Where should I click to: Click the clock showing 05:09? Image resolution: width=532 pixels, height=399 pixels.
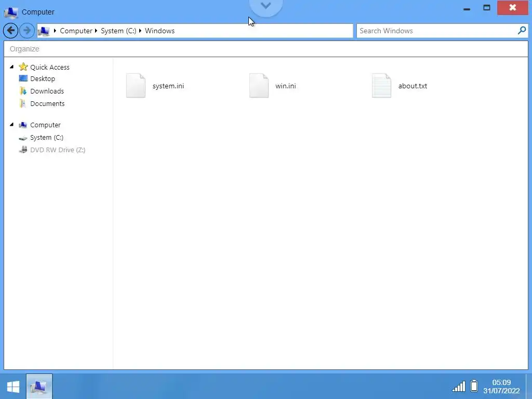pos(501,382)
